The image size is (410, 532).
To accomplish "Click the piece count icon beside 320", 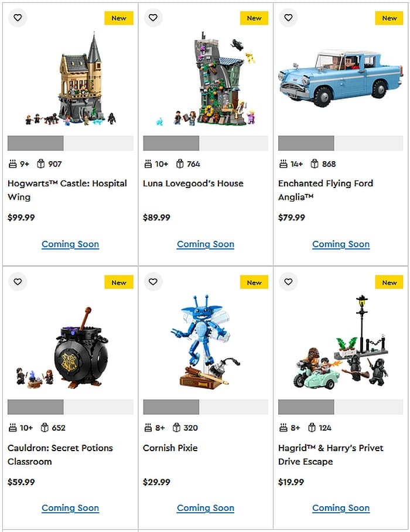I will pos(176,428).
